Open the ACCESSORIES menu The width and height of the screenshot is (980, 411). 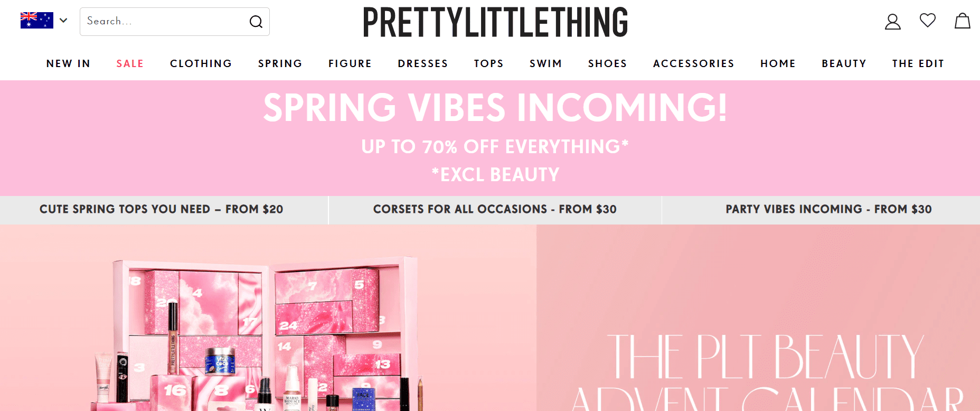click(x=694, y=63)
